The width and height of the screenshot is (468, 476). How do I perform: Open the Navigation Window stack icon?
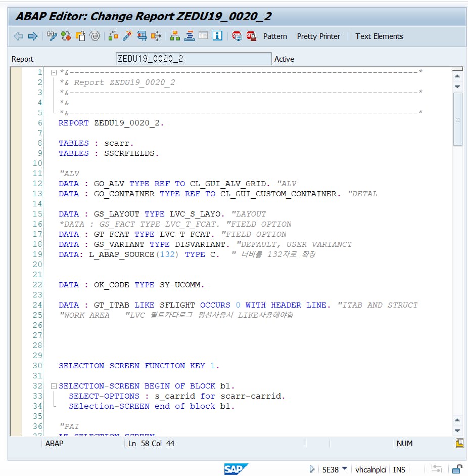tap(190, 36)
